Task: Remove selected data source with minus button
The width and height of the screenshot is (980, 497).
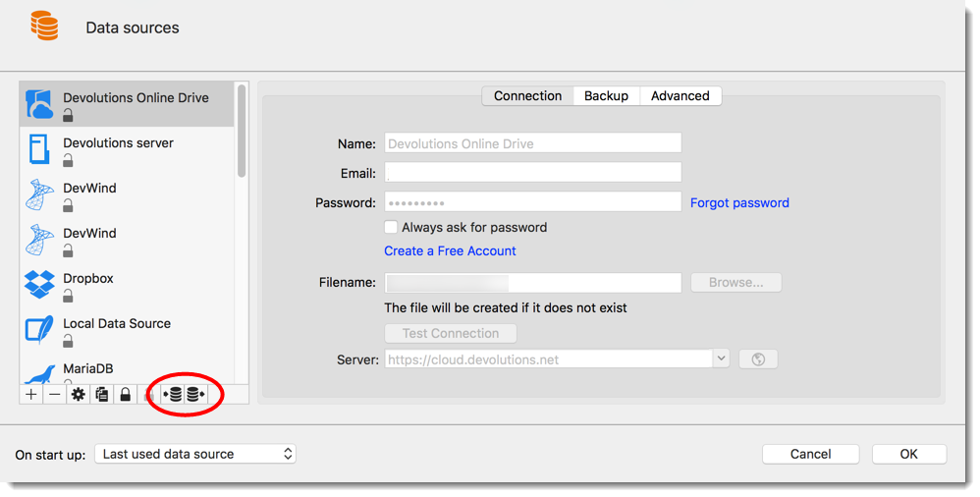Action: click(55, 395)
